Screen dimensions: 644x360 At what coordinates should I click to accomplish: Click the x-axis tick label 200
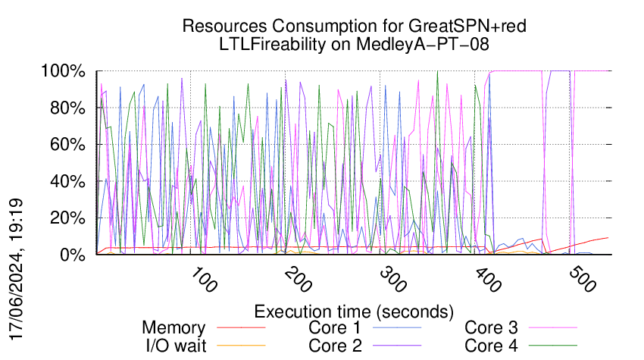coord(299,280)
